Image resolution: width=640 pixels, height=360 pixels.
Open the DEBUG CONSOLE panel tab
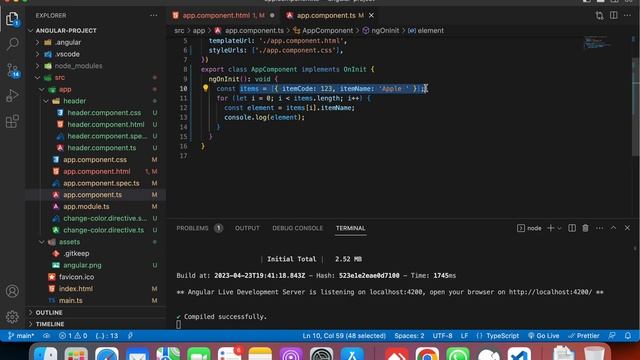click(x=297, y=228)
